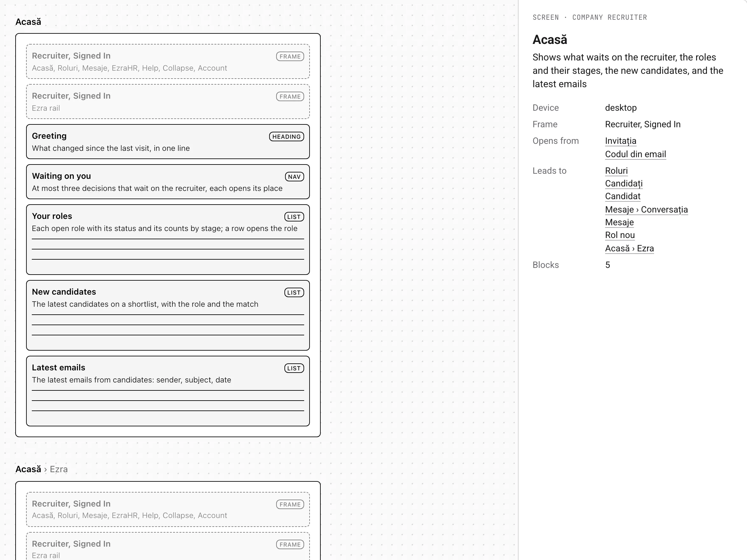Open the Invitația link under Opens from
Viewport: 747px width, 560px height.
[x=620, y=141]
